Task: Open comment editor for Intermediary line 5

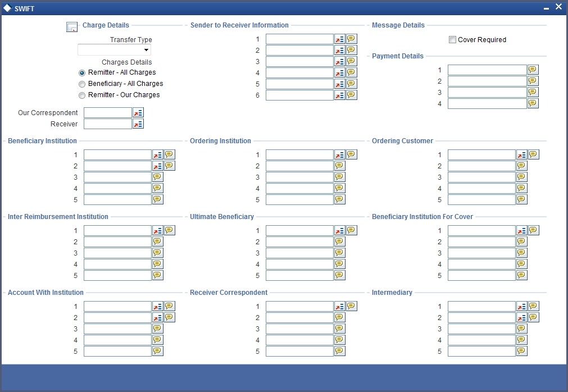Action: coord(521,351)
